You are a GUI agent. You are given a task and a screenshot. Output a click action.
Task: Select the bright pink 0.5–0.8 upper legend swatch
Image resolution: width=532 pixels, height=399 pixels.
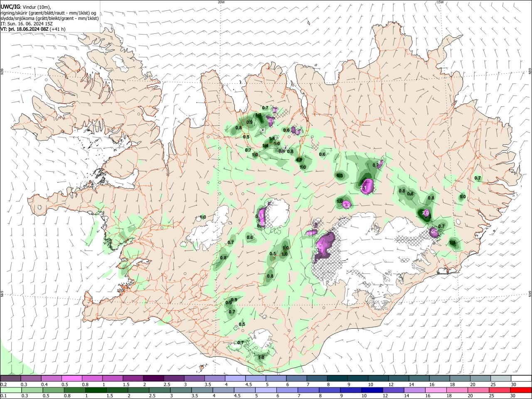pos(71,379)
